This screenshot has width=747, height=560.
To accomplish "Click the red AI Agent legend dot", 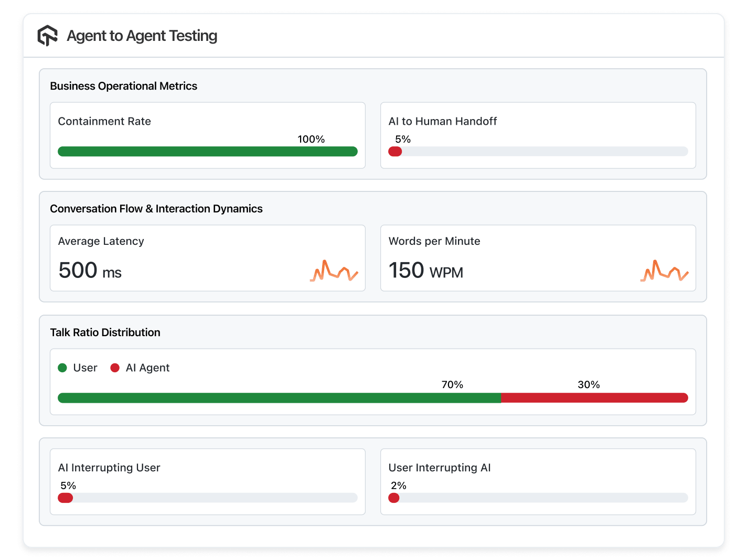I will point(115,368).
